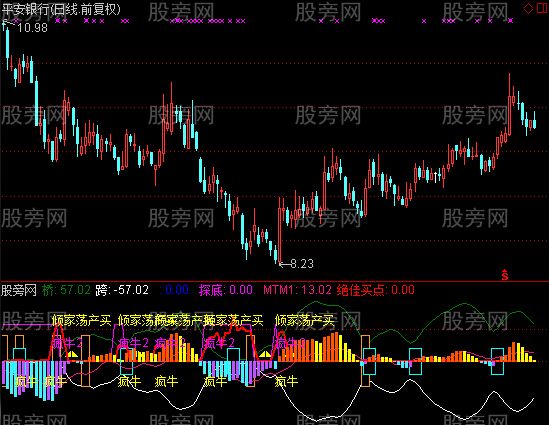The height and width of the screenshot is (425, 549).
Task: Click the 8.23 low price label
Action: tap(302, 264)
